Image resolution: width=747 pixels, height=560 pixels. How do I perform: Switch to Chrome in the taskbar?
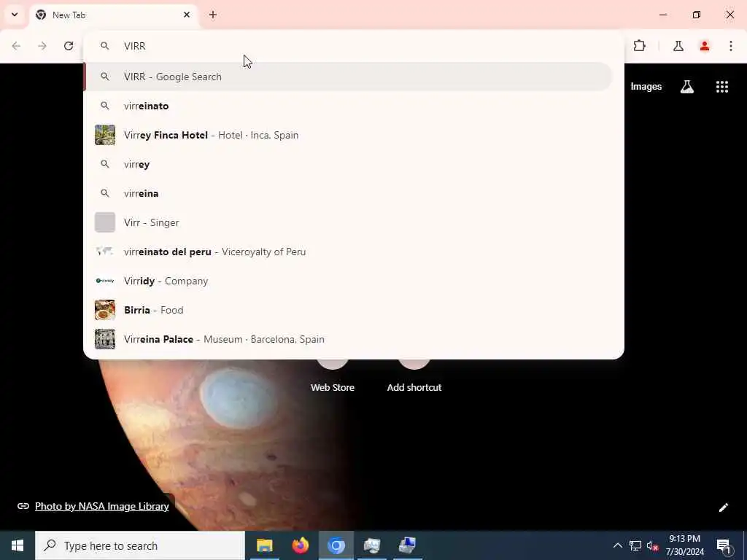(x=336, y=545)
